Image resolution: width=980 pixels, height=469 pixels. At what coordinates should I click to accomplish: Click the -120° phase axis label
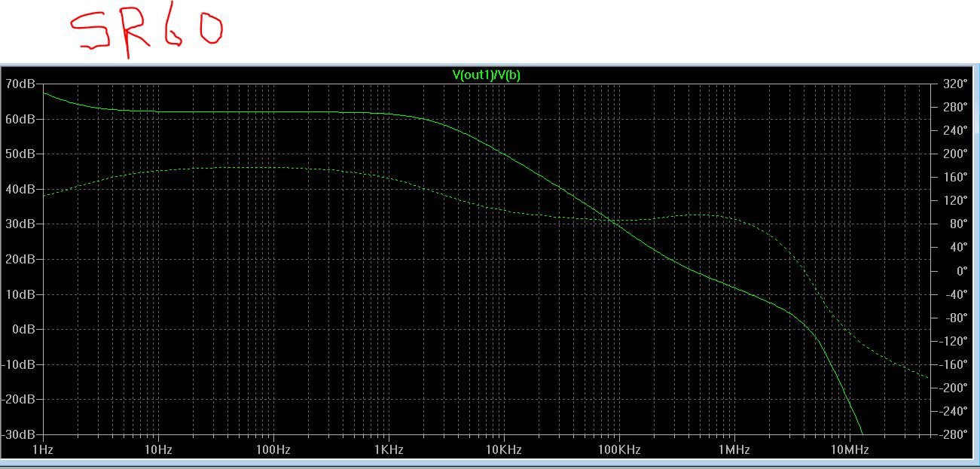pos(953,341)
